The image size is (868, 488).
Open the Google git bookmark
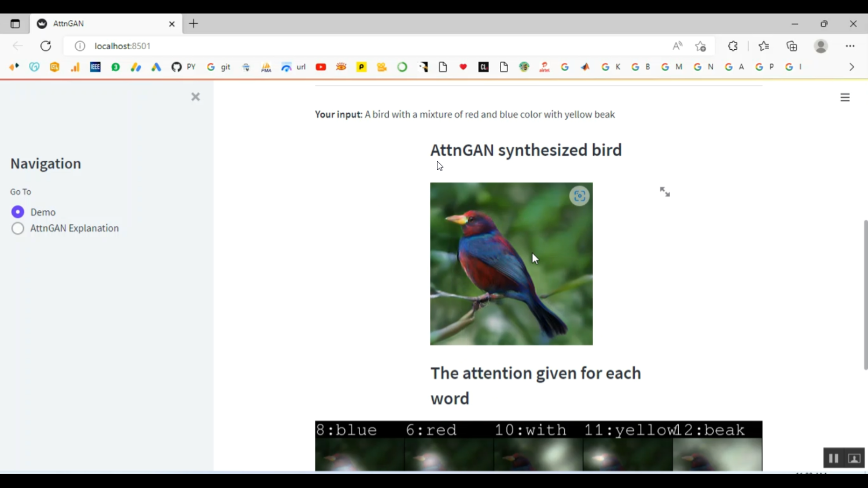pyautogui.click(x=219, y=67)
